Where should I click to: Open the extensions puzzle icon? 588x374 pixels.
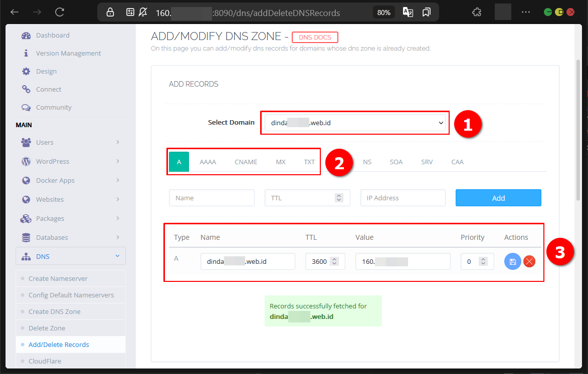point(477,13)
